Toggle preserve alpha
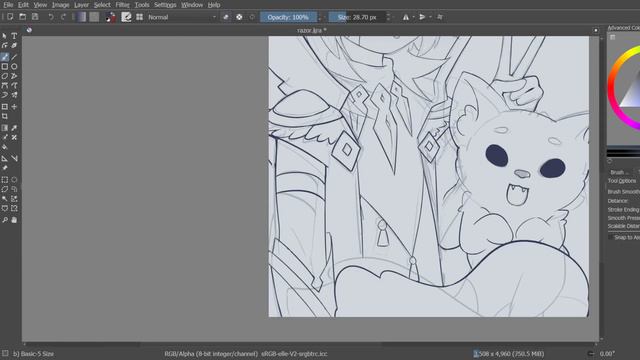Viewport: 640px width, 360px height. tap(239, 17)
